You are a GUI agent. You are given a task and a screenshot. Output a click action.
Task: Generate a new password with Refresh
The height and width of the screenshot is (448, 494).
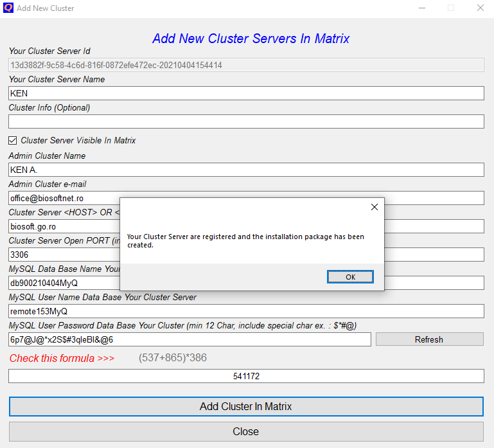429,339
